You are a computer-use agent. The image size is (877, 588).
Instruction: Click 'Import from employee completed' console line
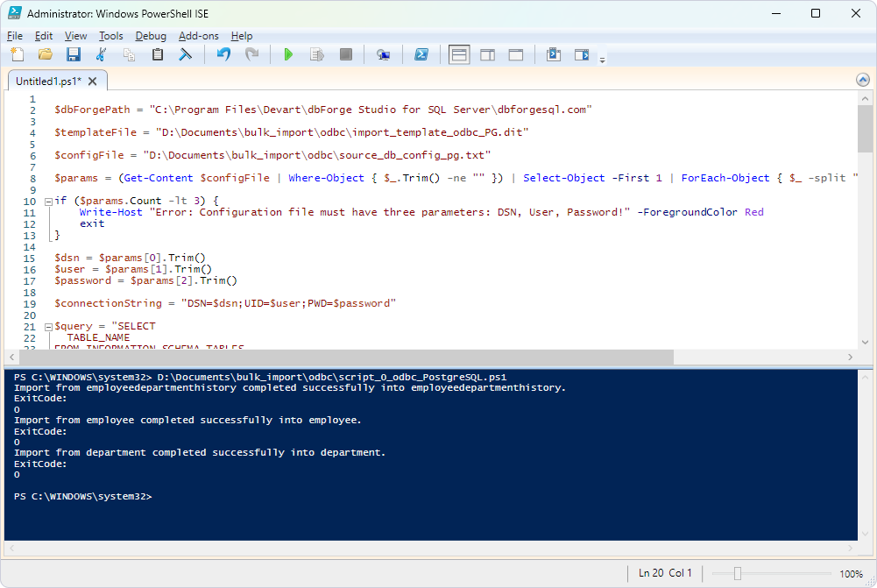pos(187,420)
